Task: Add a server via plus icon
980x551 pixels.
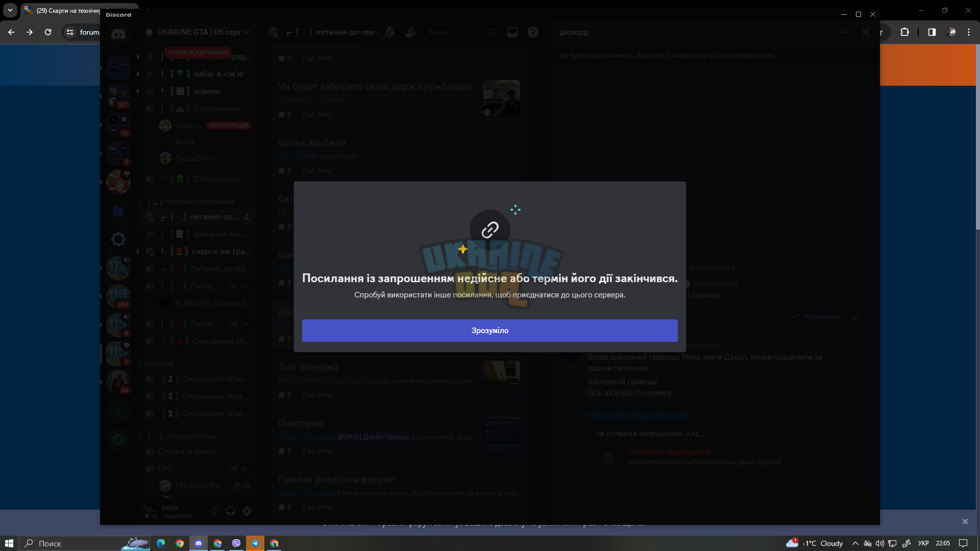Action: click(118, 411)
